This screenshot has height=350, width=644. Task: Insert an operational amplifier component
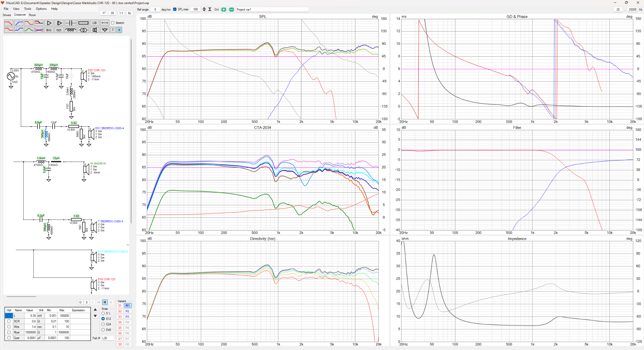pos(59,23)
